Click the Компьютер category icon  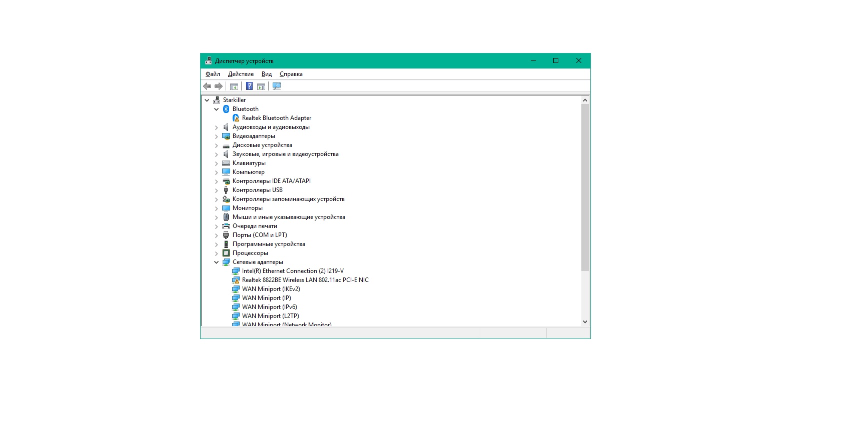point(226,172)
